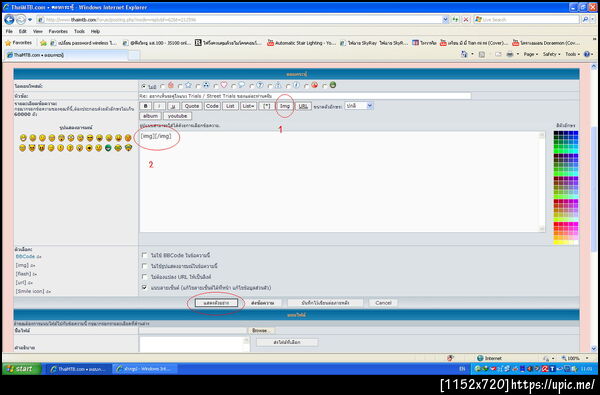Screen dimensions: 600x395
Task: Click the Browse... file button
Action: click(261, 330)
